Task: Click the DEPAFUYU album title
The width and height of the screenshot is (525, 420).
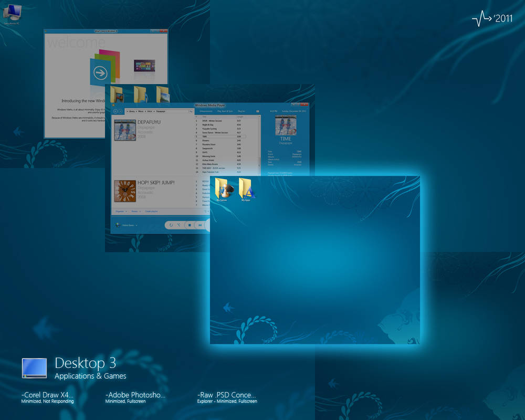Action: pos(149,122)
